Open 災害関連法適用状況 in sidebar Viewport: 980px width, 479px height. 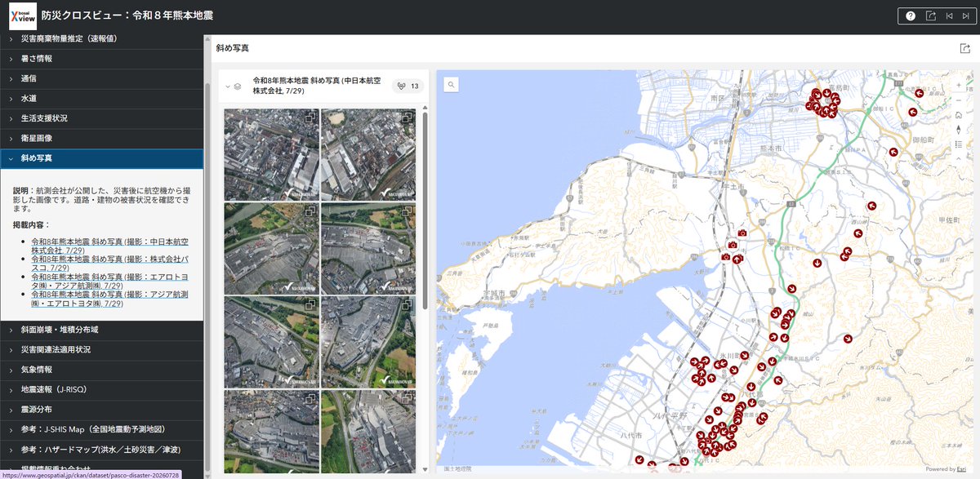click(x=101, y=349)
